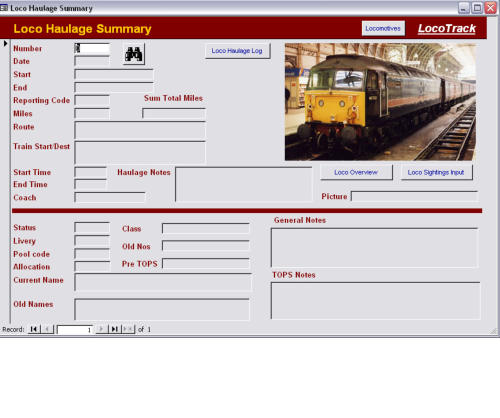Viewport: 500px width, 418px height.
Task: Follow the LocoTrack link in header
Action: click(447, 29)
